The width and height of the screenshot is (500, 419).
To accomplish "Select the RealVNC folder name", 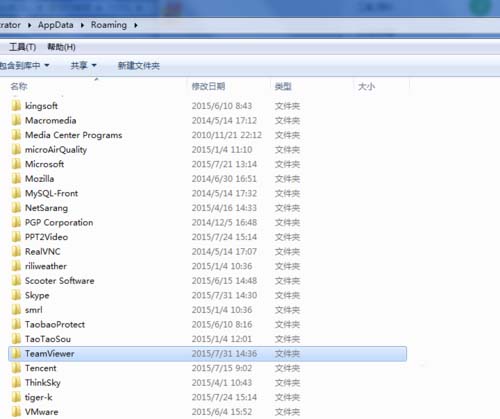I will pos(43,251).
